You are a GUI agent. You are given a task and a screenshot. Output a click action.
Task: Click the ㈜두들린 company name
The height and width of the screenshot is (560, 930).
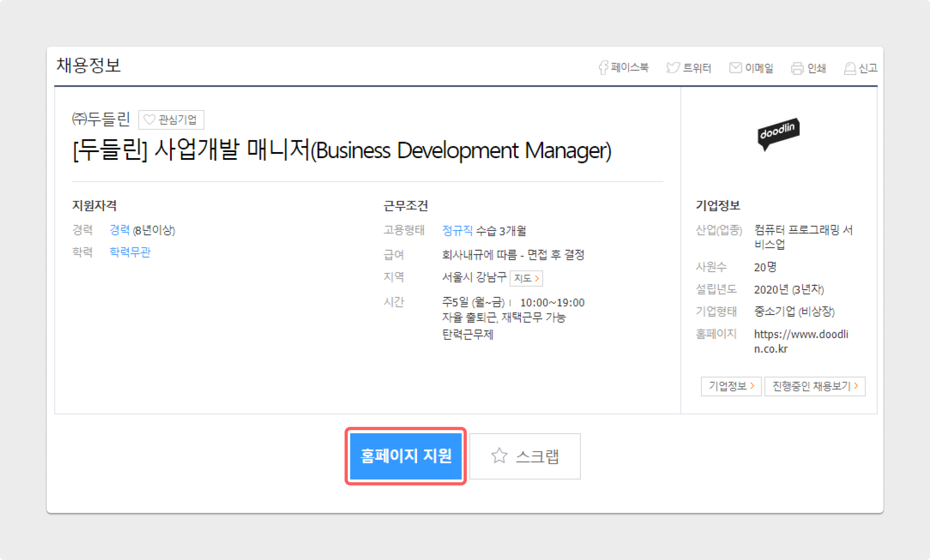[x=101, y=119]
